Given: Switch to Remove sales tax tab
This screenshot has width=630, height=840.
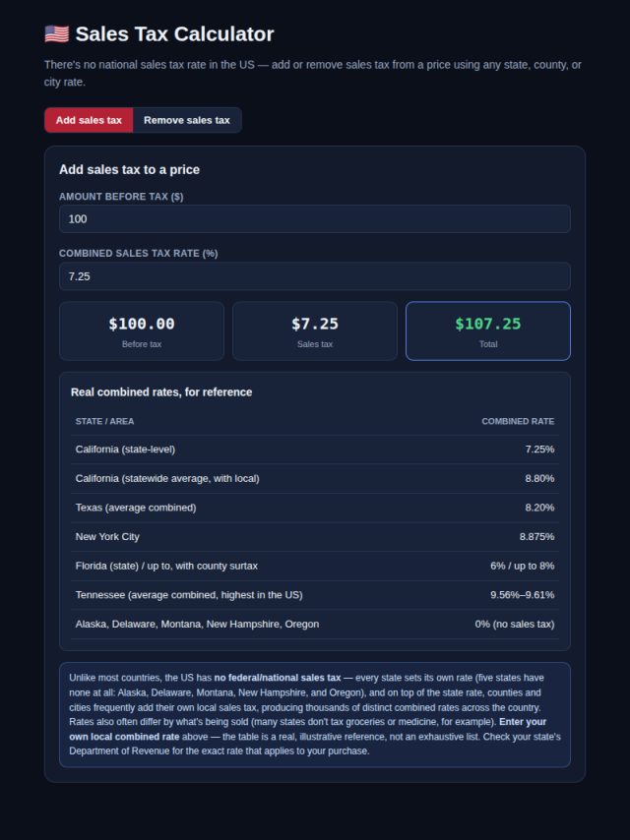Looking at the screenshot, I should click(187, 120).
